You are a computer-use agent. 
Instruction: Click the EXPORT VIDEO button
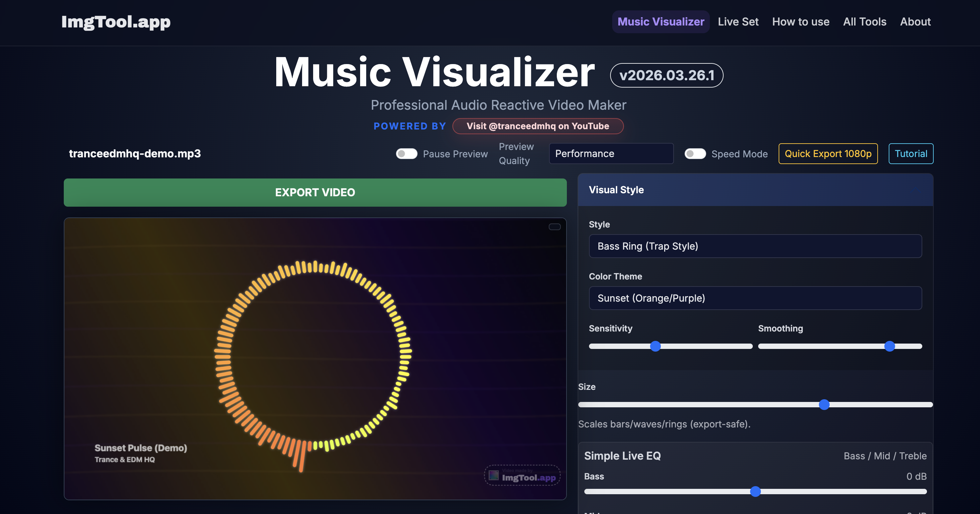(314, 192)
